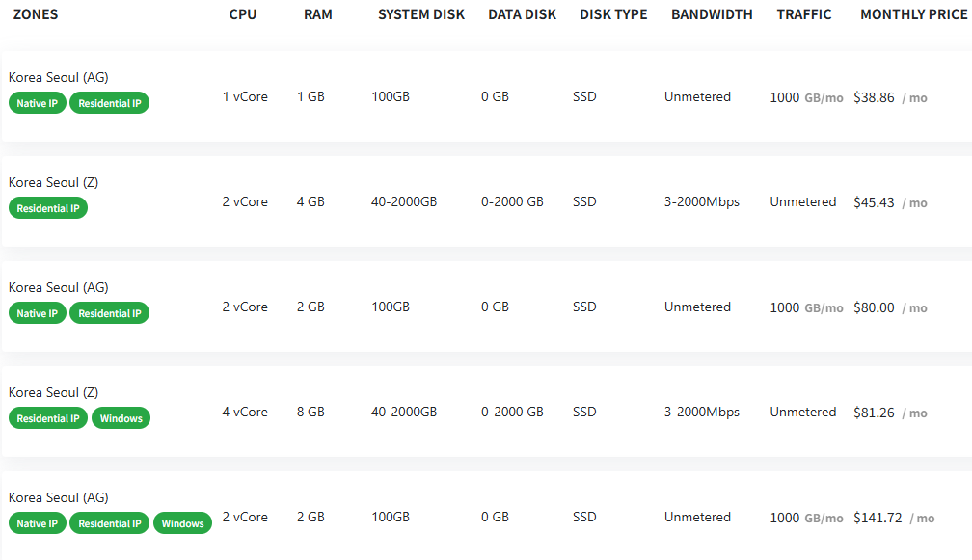Select the $38.86 monthly price
The height and width of the screenshot is (560, 972).
(x=874, y=97)
